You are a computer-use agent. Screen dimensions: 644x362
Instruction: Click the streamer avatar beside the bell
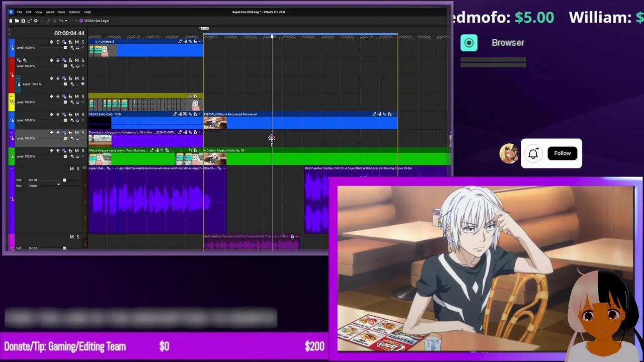click(509, 153)
